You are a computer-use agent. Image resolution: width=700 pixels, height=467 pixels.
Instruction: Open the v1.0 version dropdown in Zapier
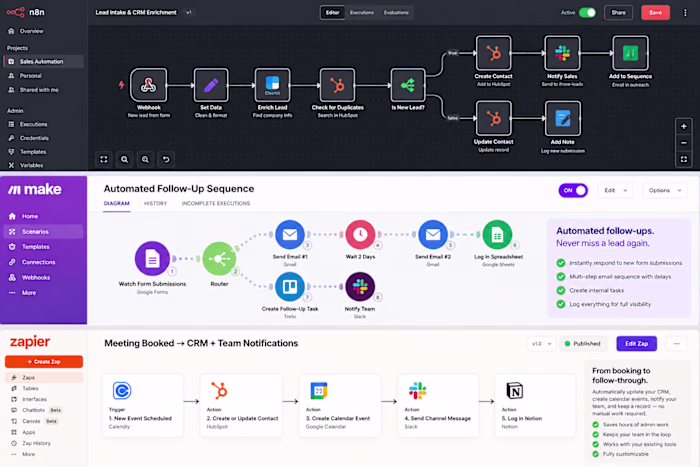click(542, 344)
